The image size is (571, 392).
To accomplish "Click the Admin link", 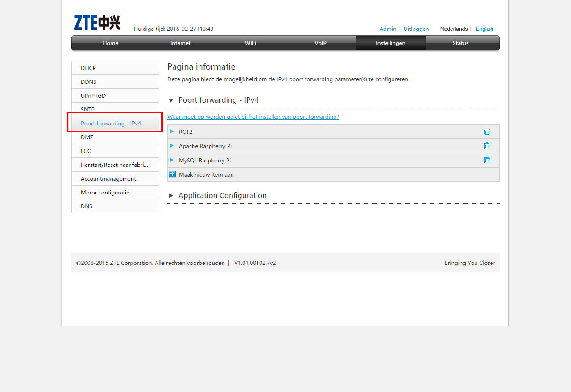I will (x=388, y=29).
